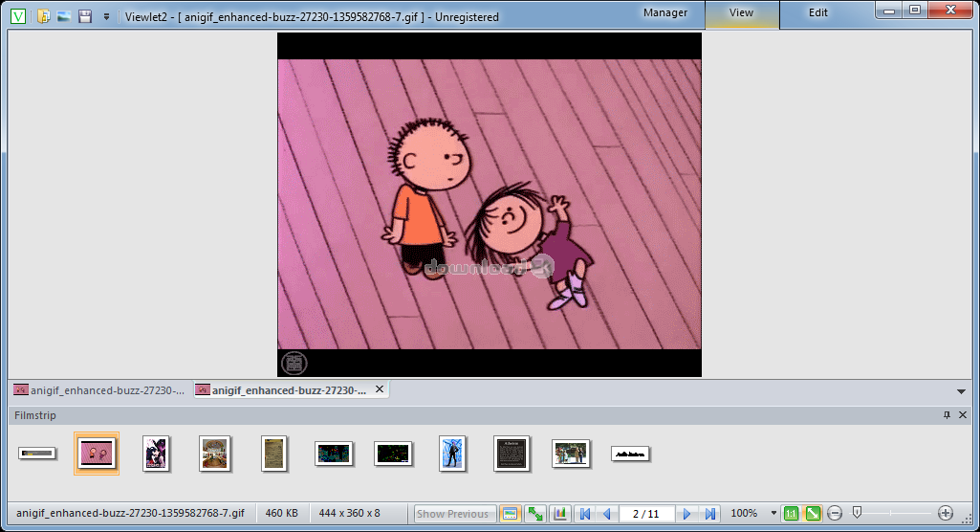Click the green V Viewlet application icon

(x=18, y=16)
